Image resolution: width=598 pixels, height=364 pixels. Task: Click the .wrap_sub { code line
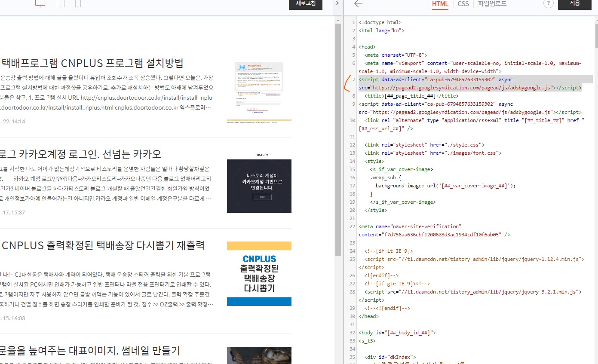click(x=386, y=177)
